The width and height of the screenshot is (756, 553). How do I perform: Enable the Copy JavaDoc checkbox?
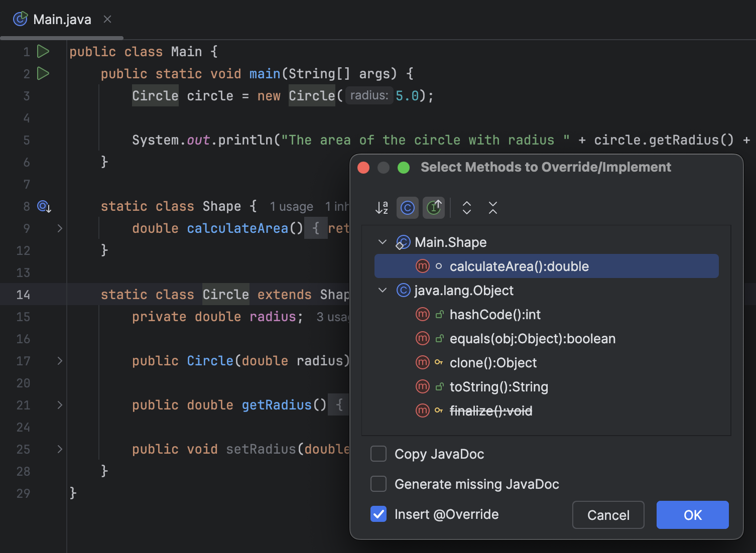point(379,454)
